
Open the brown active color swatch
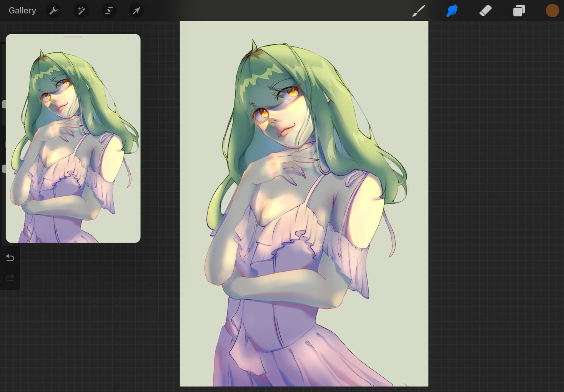[x=552, y=10]
